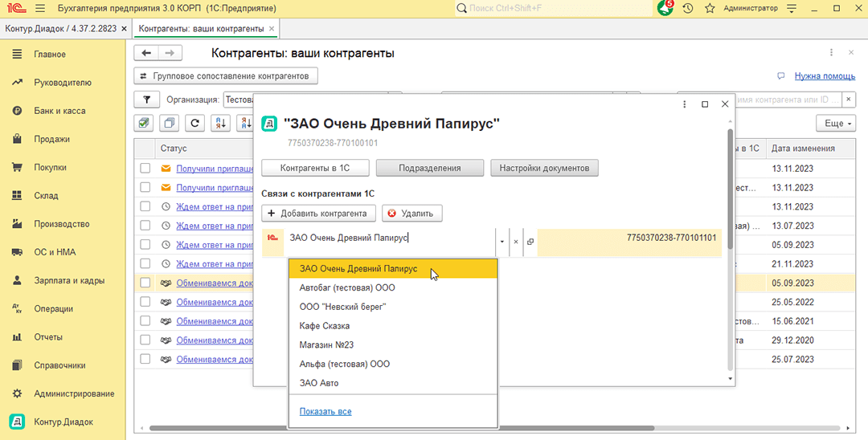Screen dimensions: 868x440
Task: Click the ОС и НМА truck icon
Action: pos(17,252)
